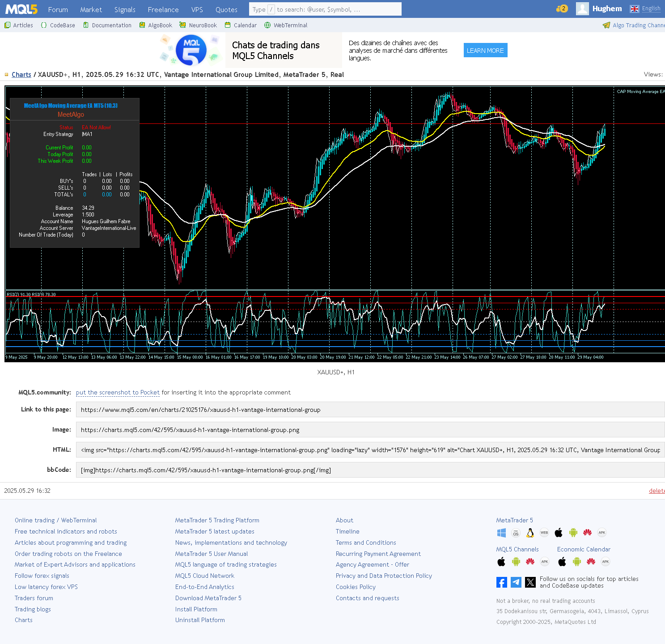Open 'MQL5 Cloud Network' footer link
Image resolution: width=665 pixels, height=644 pixels.
pyautogui.click(x=205, y=576)
